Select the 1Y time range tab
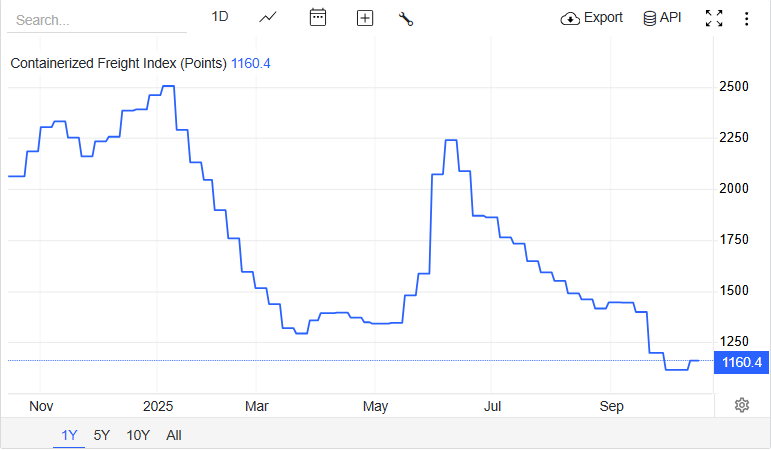The height and width of the screenshot is (450, 771). [69, 435]
